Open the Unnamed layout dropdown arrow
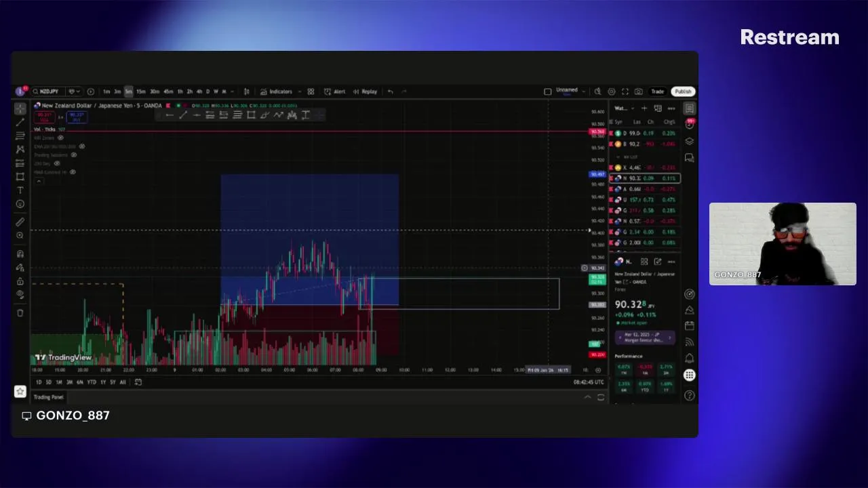868x488 pixels. [x=584, y=91]
